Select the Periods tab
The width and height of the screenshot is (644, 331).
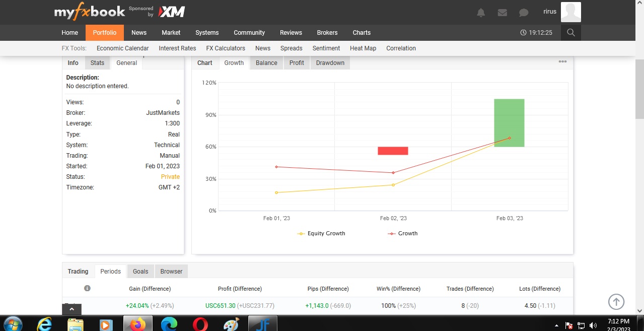(x=111, y=271)
